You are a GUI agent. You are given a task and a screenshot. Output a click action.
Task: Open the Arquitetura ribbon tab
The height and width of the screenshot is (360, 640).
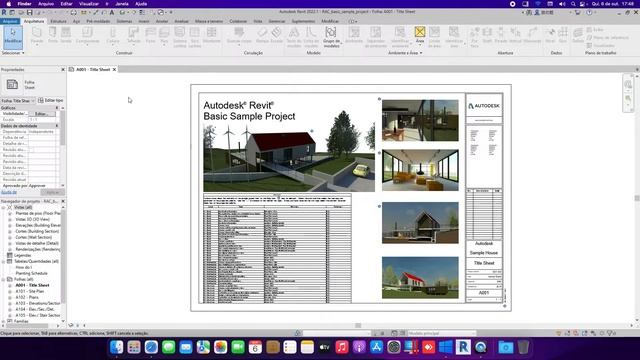pyautogui.click(x=34, y=21)
